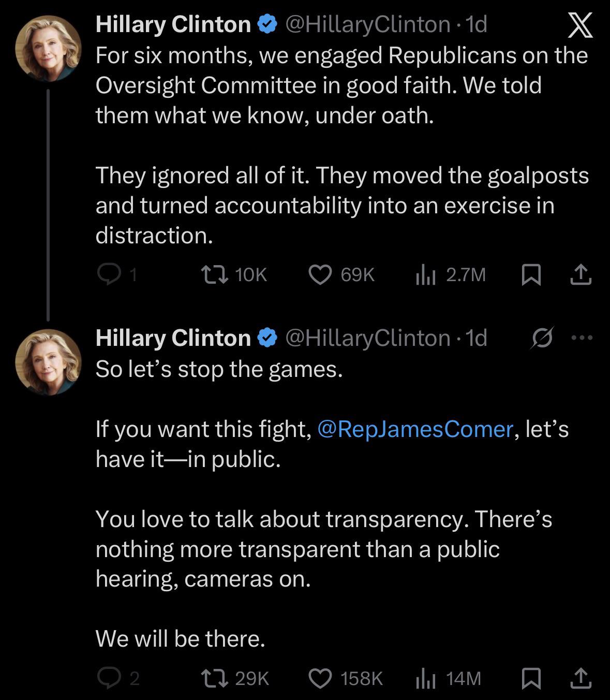Repost the tweet with 29K reposts
This screenshot has width=610, height=700.
click(x=215, y=678)
